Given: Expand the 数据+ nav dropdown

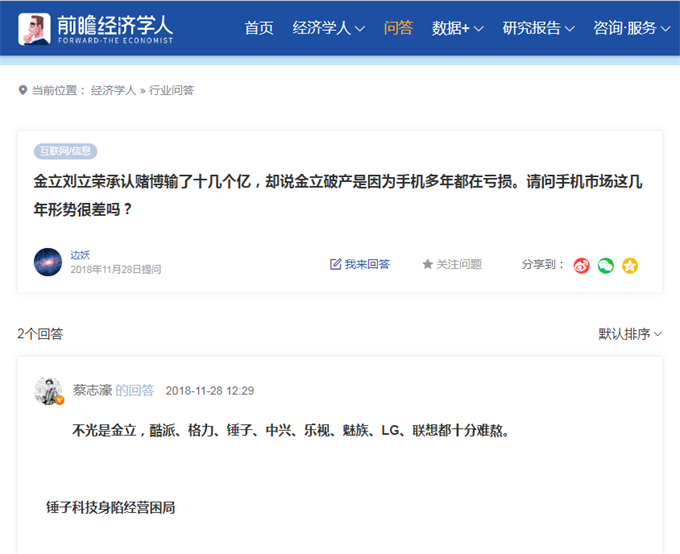Looking at the screenshot, I should [458, 28].
